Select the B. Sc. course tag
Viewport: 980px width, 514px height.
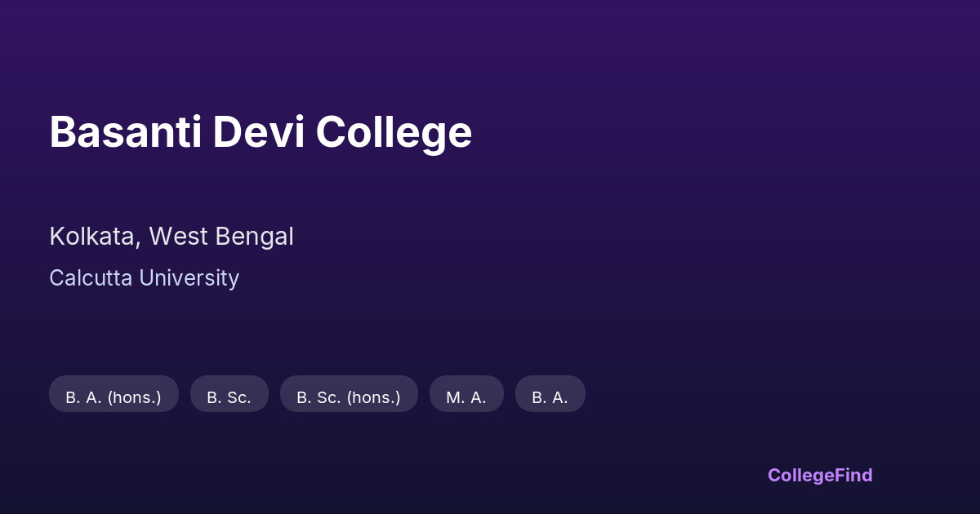click(229, 397)
